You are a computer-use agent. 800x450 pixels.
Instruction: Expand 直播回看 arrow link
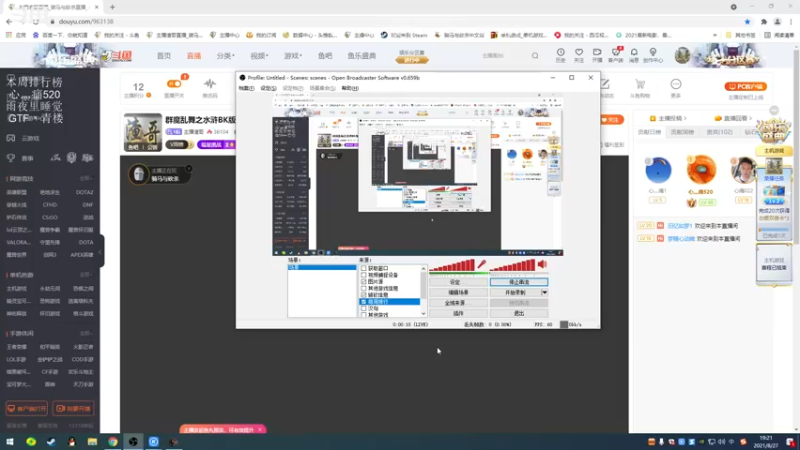(x=735, y=118)
